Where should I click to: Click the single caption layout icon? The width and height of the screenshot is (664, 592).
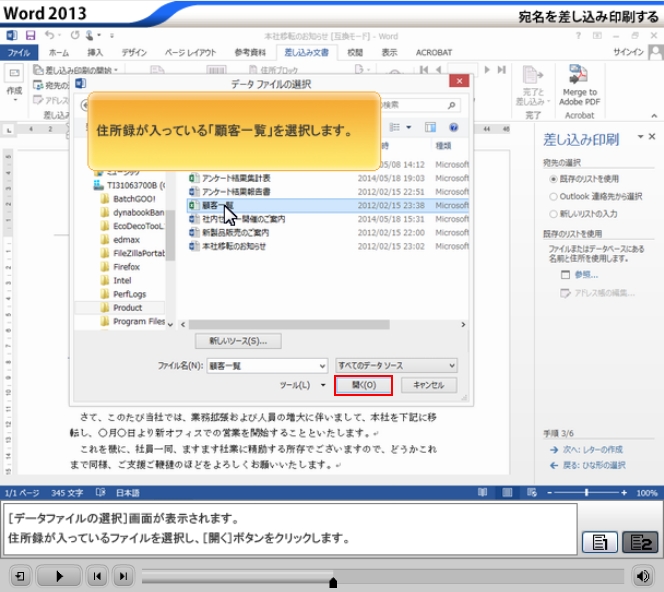599,542
